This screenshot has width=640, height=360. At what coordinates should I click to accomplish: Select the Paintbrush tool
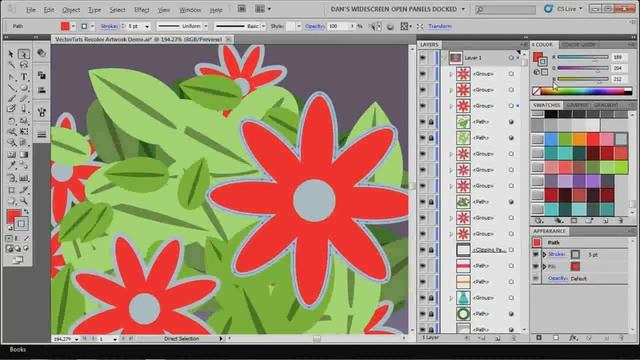pyautogui.click(x=11, y=99)
